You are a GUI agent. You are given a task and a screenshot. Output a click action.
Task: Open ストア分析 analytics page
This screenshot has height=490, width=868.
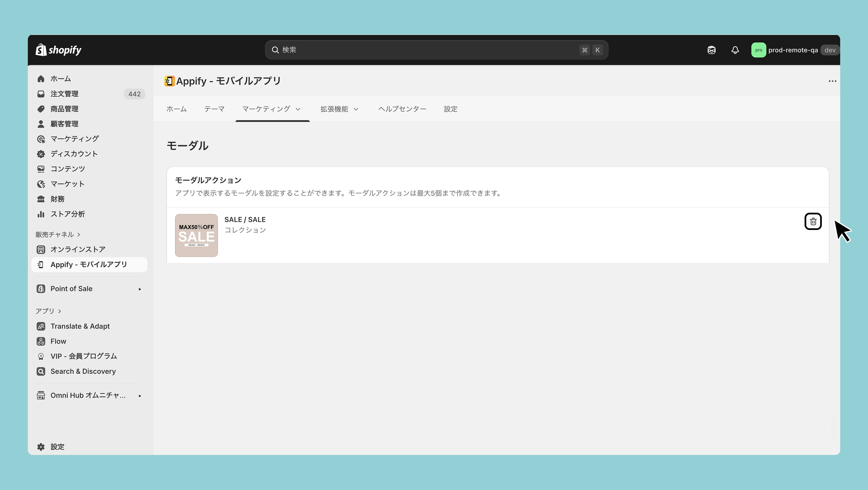pos(68,214)
